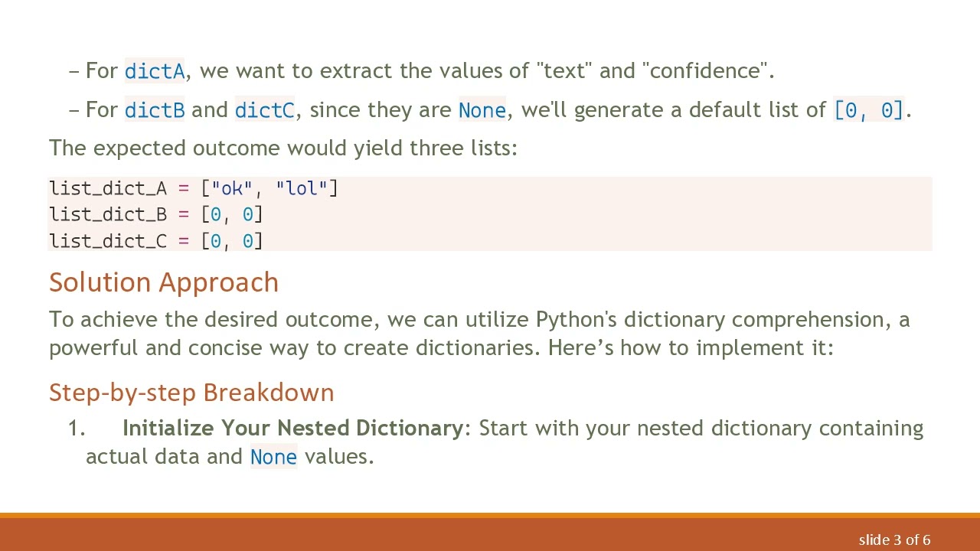Click the Solution Approach heading
This screenshot has width=980, height=551.
pos(164,282)
